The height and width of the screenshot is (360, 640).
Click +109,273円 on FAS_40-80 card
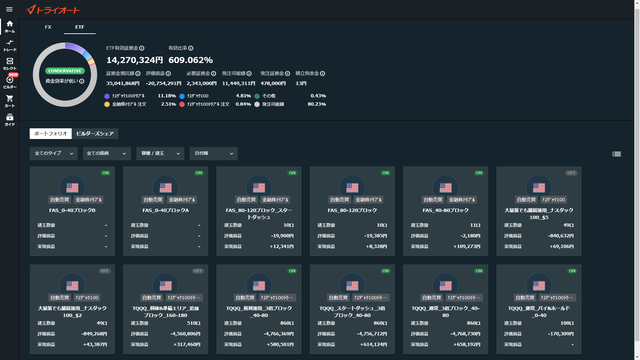(x=467, y=247)
